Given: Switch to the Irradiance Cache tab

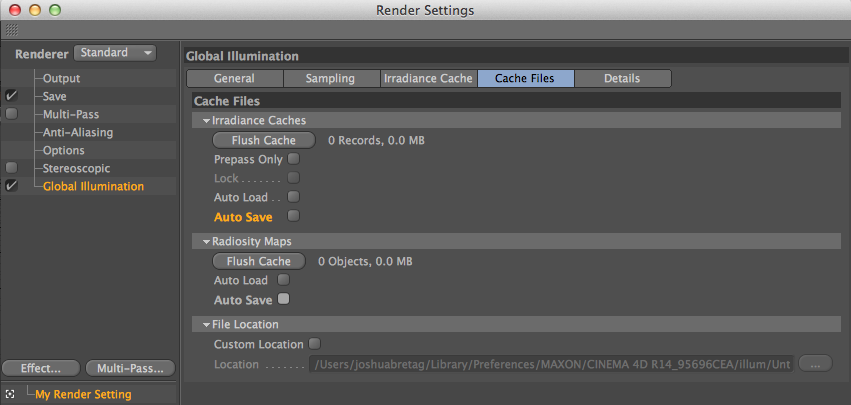Looking at the screenshot, I should [428, 78].
